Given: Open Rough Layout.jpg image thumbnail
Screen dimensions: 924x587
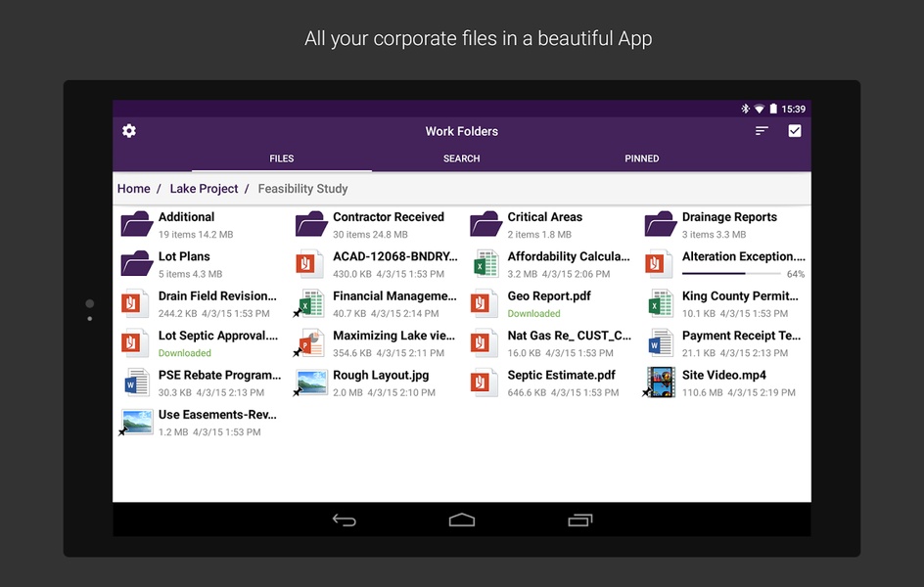Looking at the screenshot, I should [311, 383].
